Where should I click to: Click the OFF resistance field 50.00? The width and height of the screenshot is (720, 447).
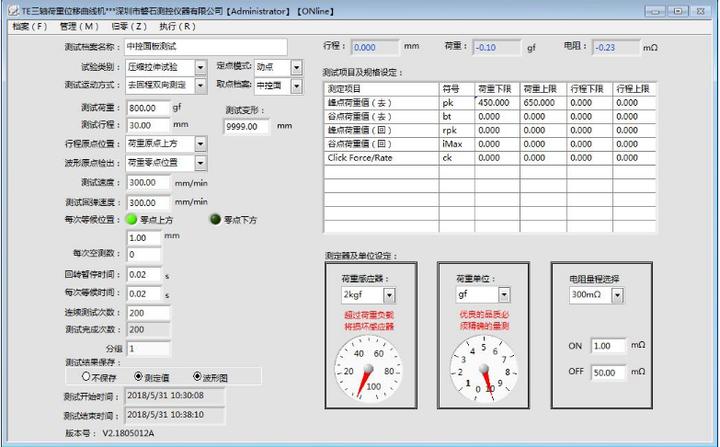click(608, 373)
